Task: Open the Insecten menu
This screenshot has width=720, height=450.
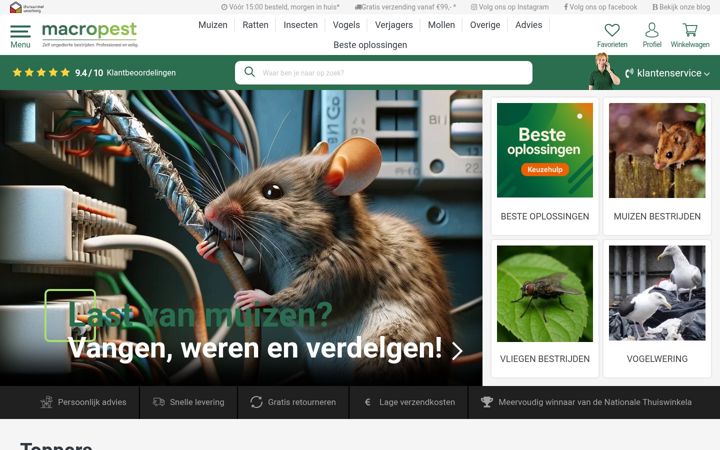Action: pyautogui.click(x=300, y=25)
